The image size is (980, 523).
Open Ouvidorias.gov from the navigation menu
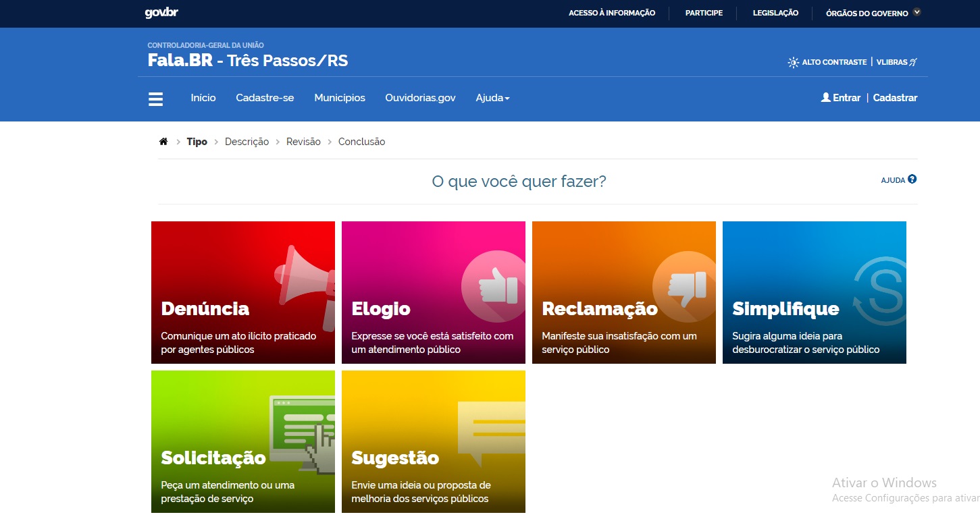pyautogui.click(x=420, y=98)
